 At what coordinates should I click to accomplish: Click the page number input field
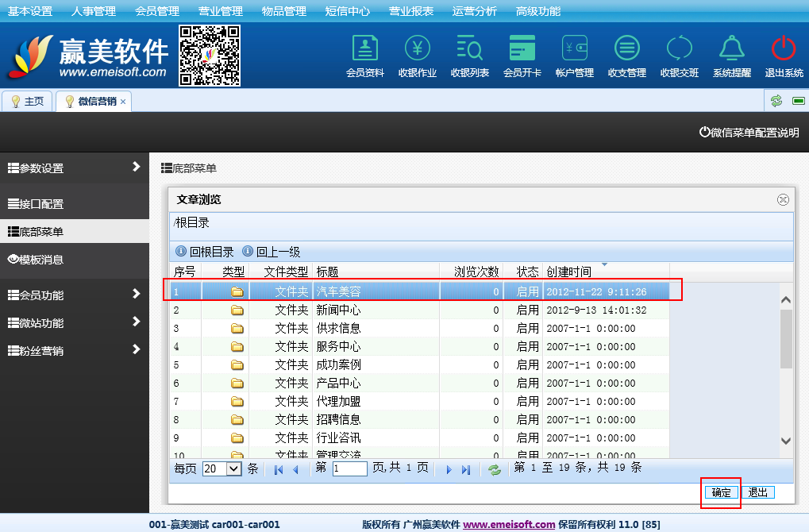(x=349, y=468)
